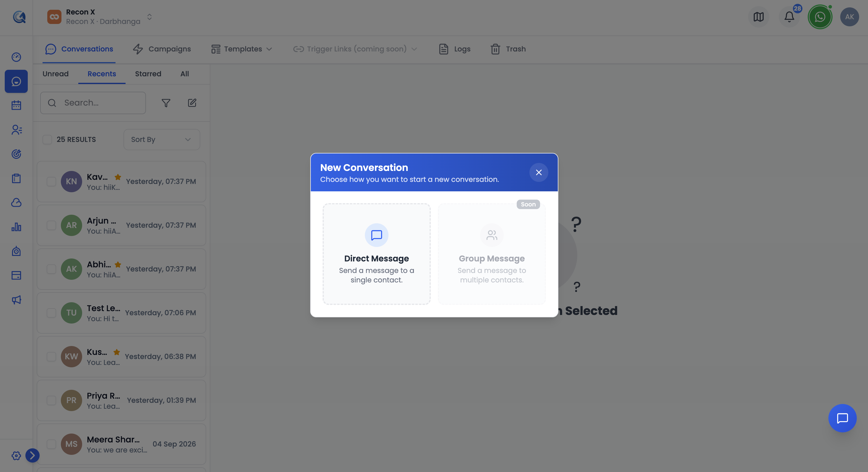The height and width of the screenshot is (472, 868).
Task: Open Meera Shar... conversation
Action: coord(121,444)
